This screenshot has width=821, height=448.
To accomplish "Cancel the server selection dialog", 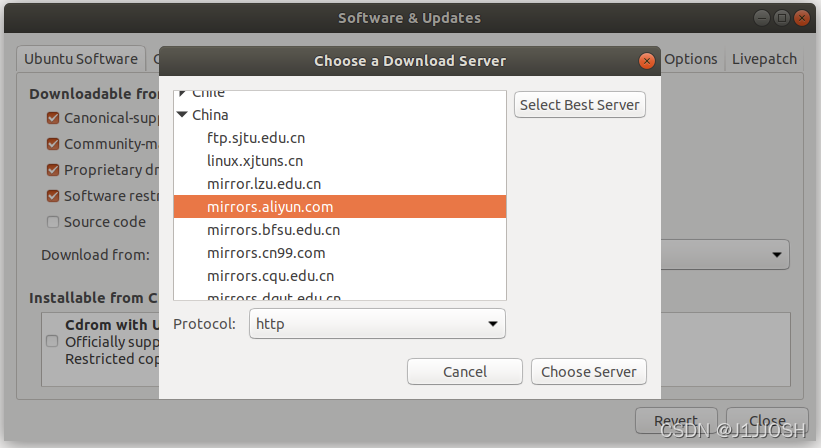I will pyautogui.click(x=464, y=372).
